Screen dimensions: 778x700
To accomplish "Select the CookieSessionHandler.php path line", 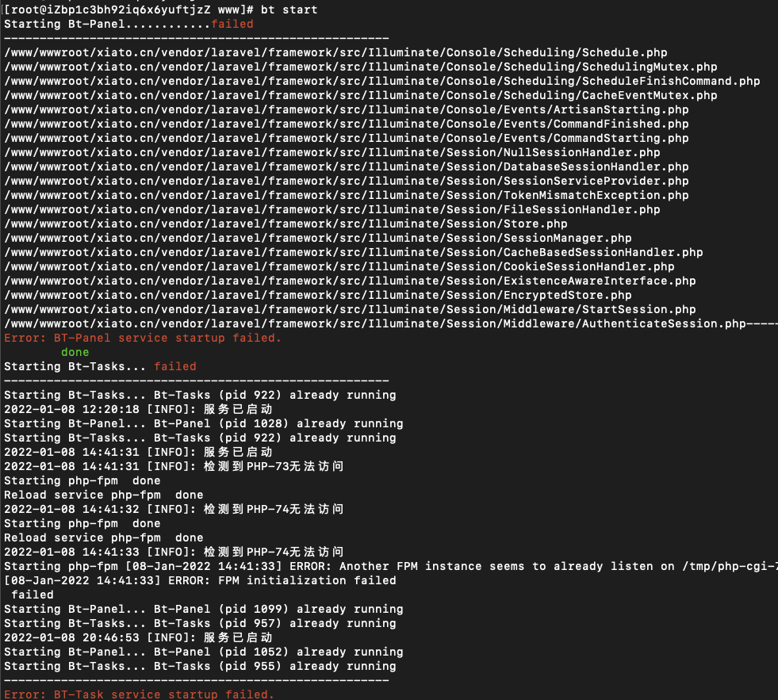I will [x=339, y=267].
